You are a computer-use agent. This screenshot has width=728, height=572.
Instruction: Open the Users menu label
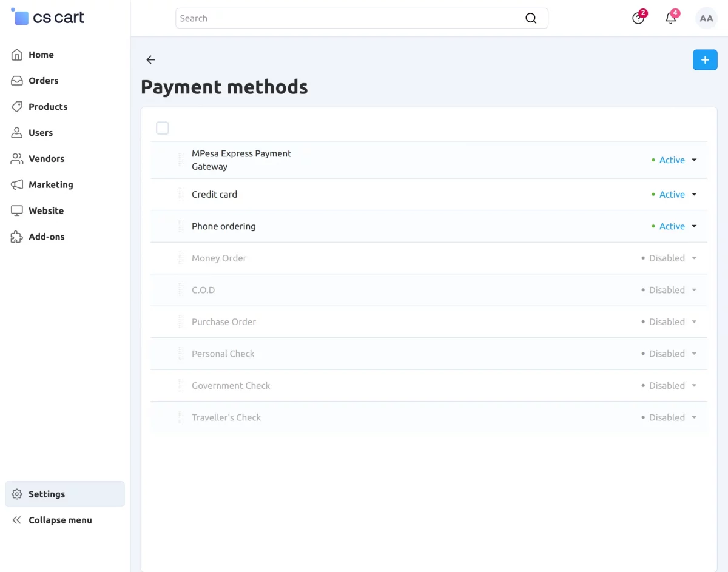(41, 133)
